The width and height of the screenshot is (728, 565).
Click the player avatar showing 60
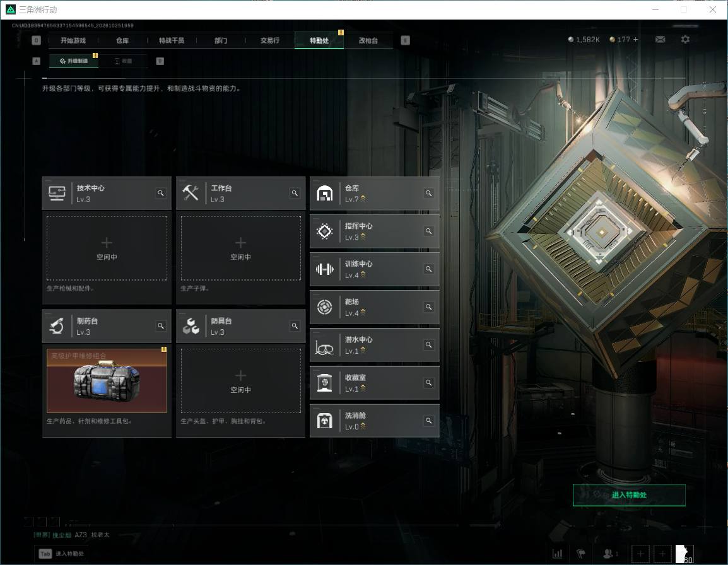[684, 554]
